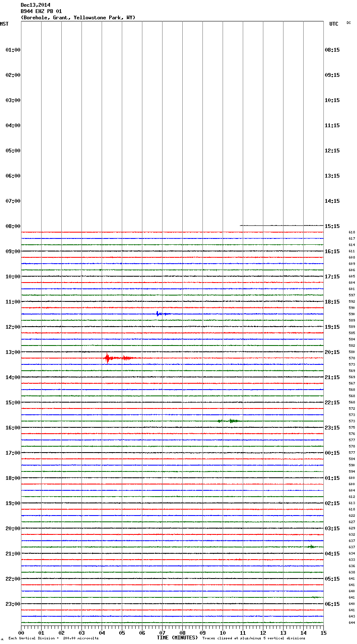
Task: Click the DC value '644'
Action: coord(352,623)
